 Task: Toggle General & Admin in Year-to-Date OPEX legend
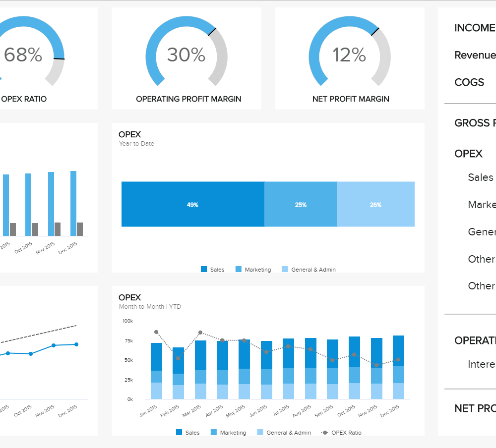point(285,270)
